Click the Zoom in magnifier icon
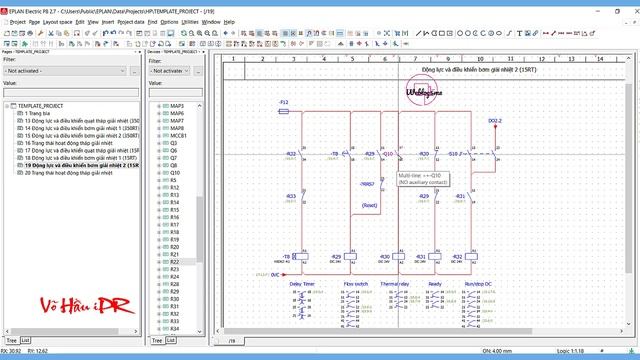 (200, 33)
